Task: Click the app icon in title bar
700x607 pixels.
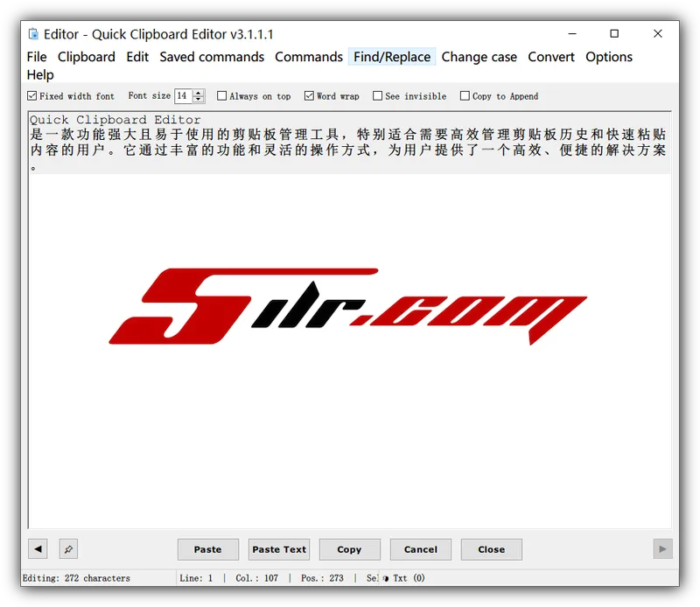Action: pos(33,34)
